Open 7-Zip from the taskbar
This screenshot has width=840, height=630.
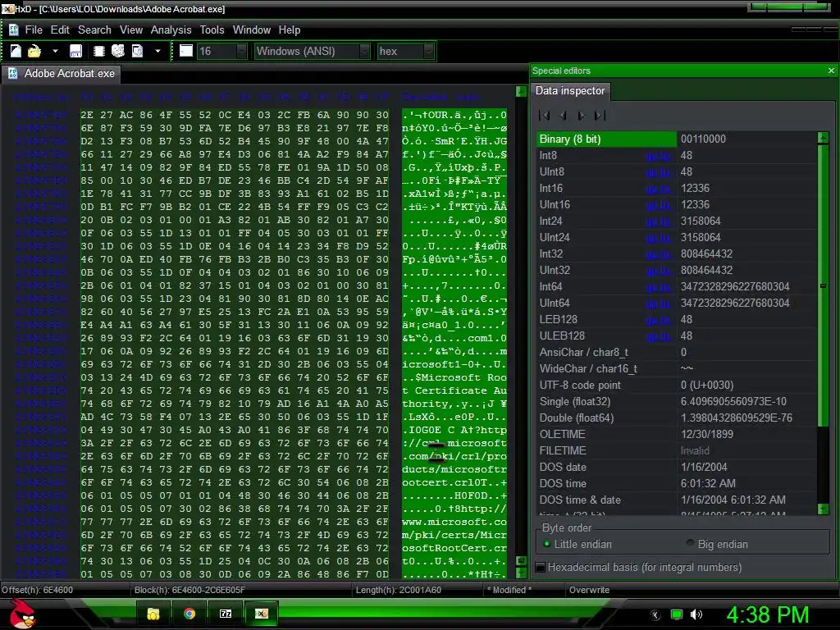[226, 614]
